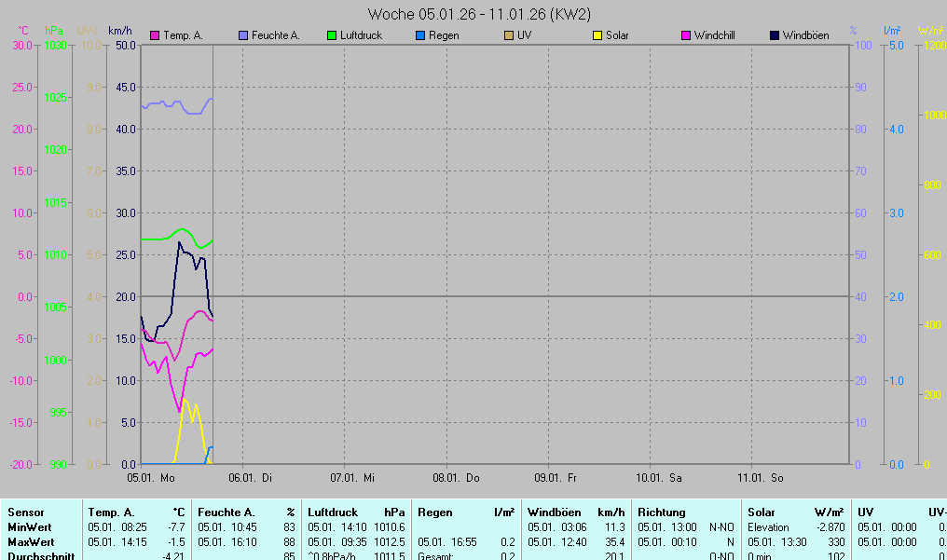Click the UV legend label
Screen dimensions: 947x560
pos(524,36)
